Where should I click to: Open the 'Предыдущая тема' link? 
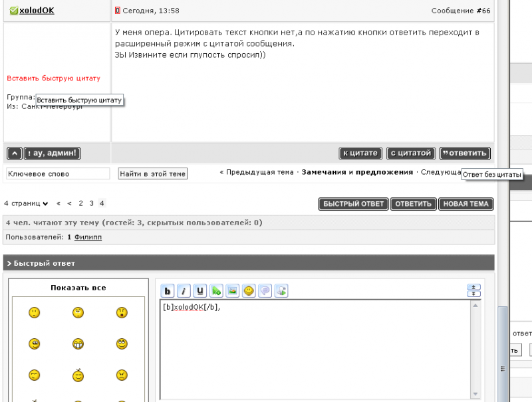tap(260, 172)
